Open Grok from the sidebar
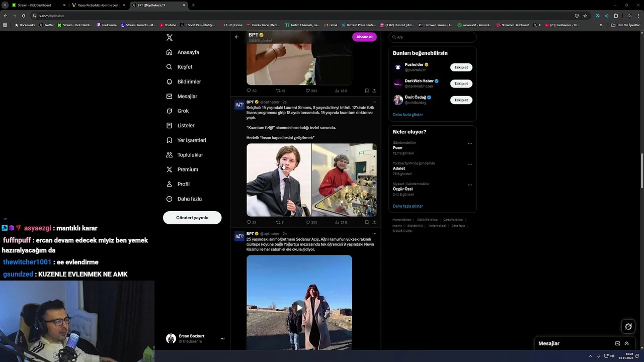The height and width of the screenshot is (362, 644). tap(178, 111)
